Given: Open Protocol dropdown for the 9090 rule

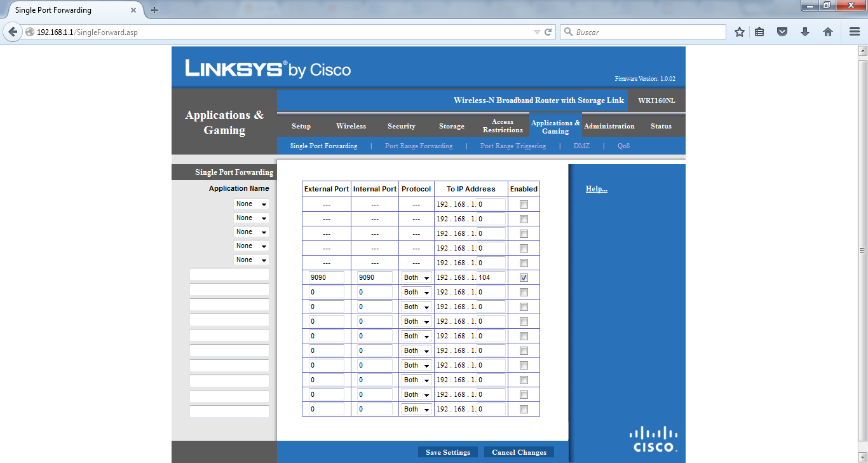Looking at the screenshot, I should (x=416, y=277).
